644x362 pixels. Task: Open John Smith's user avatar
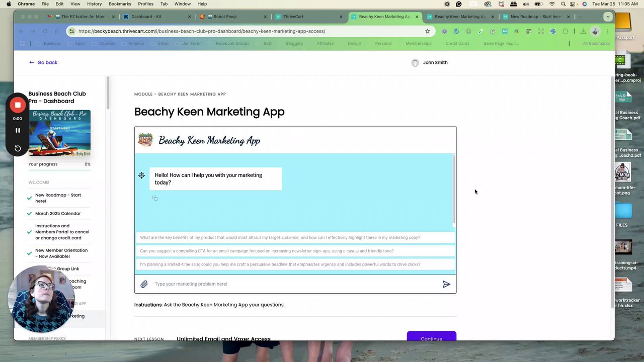pos(415,63)
